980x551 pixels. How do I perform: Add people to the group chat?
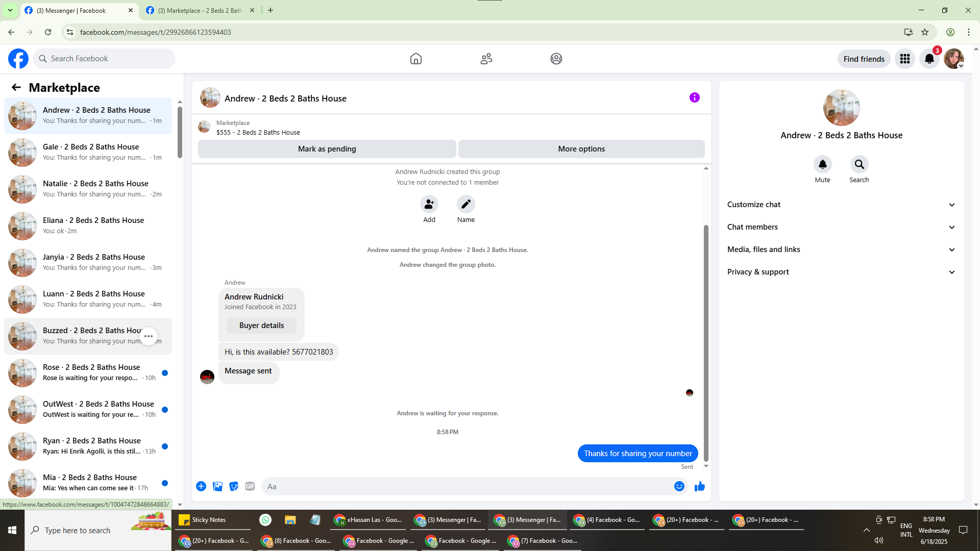[429, 204]
